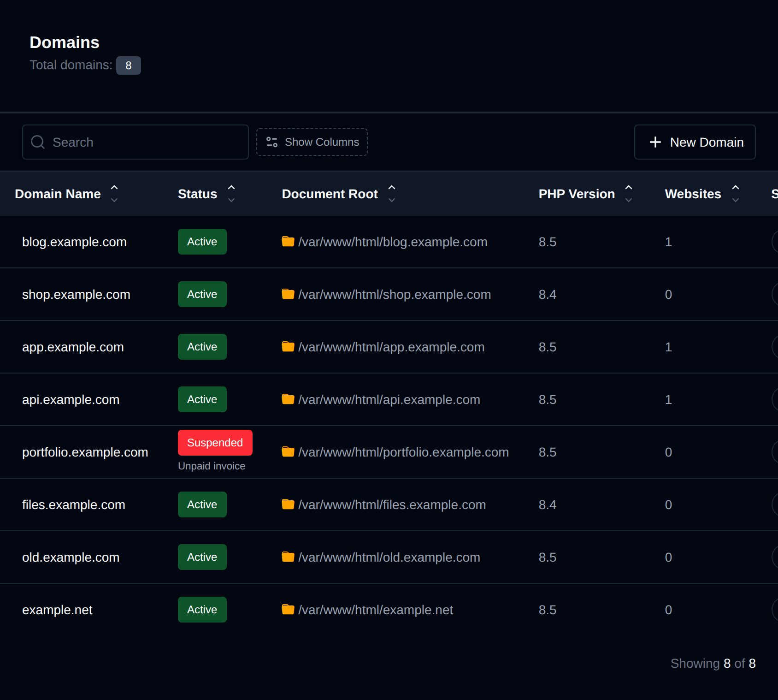Sort by Websites column
Viewport: 778px width, 700px height.
(702, 194)
